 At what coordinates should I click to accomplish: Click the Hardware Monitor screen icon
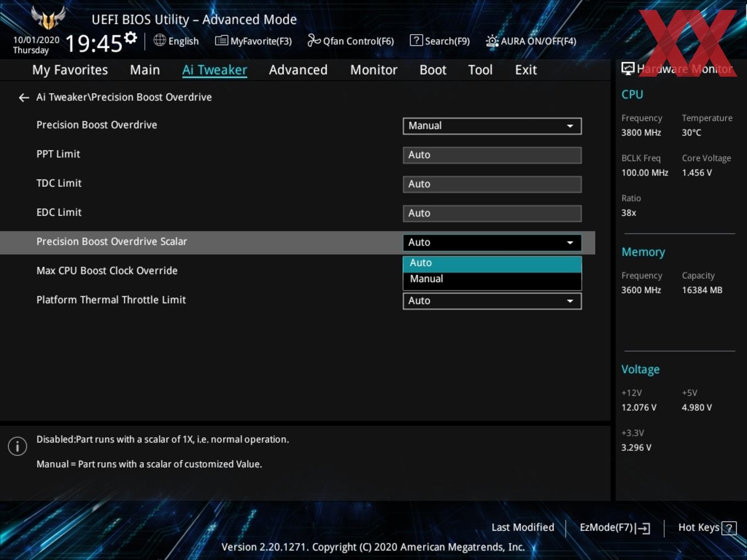628,69
